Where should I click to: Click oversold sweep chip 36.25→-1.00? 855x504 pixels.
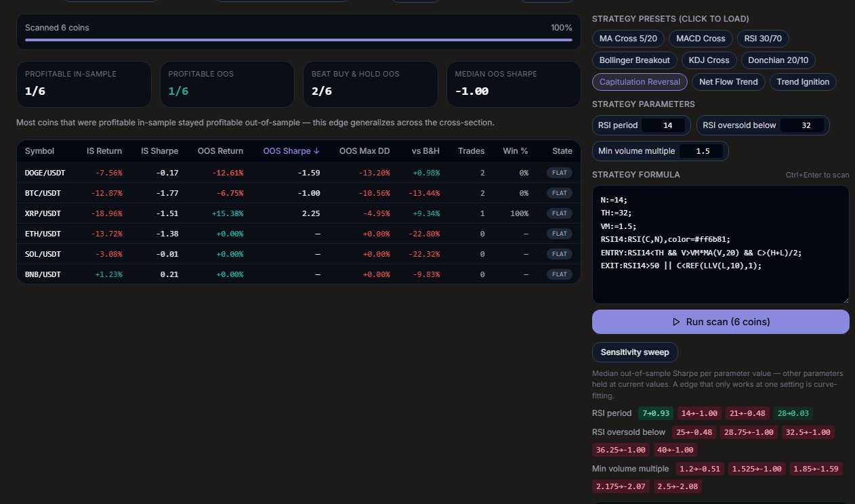click(x=621, y=450)
